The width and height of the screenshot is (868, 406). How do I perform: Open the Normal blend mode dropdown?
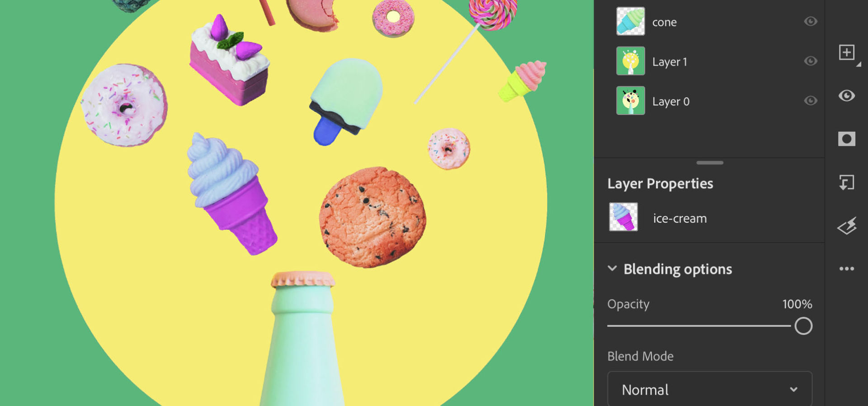pos(710,389)
